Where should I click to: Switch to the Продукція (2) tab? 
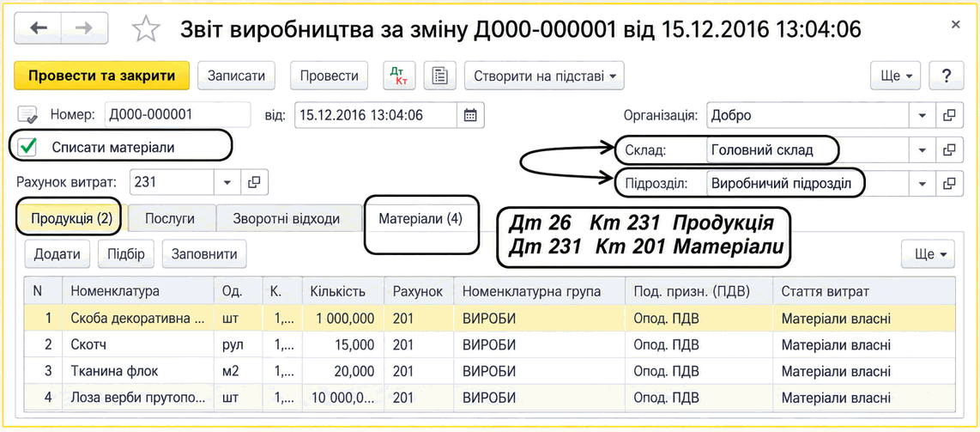(x=72, y=220)
